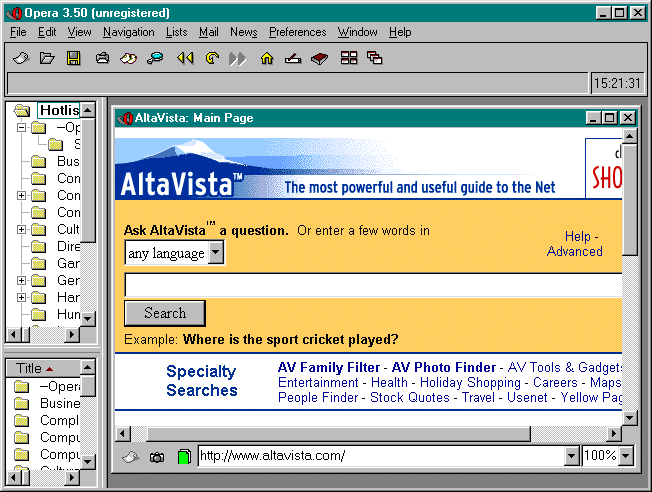Click the green document mode icon
652x492 pixels.
pos(184,457)
